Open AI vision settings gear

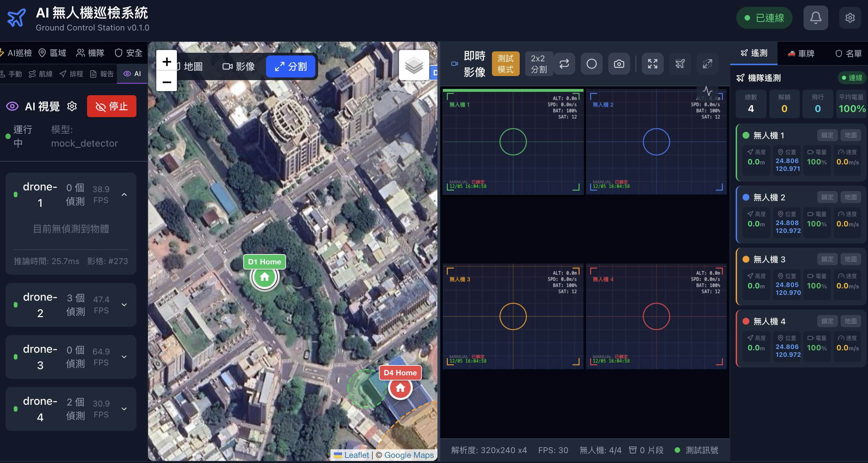pyautogui.click(x=72, y=106)
